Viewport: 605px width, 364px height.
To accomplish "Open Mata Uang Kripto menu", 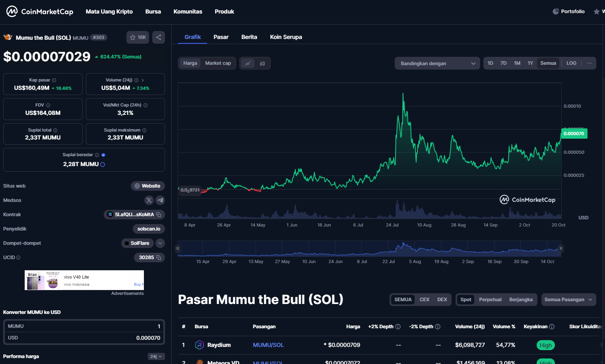I will (x=109, y=12).
